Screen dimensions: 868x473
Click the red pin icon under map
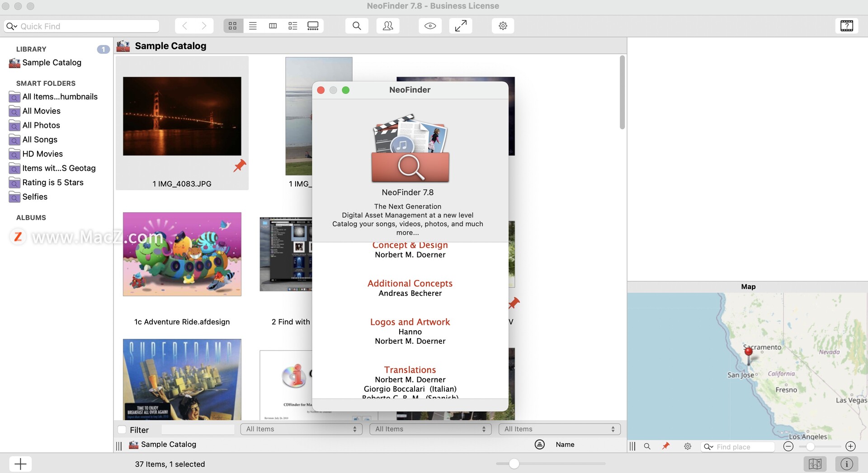click(x=666, y=446)
